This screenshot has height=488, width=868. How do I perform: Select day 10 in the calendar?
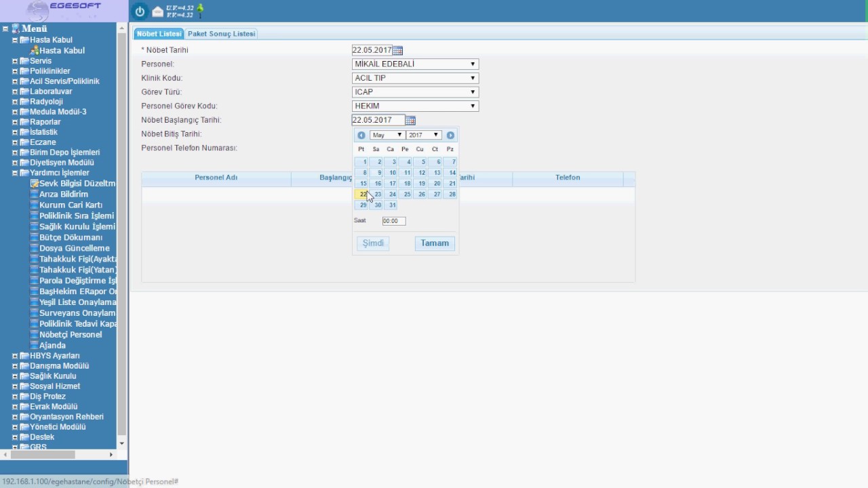tap(391, 173)
